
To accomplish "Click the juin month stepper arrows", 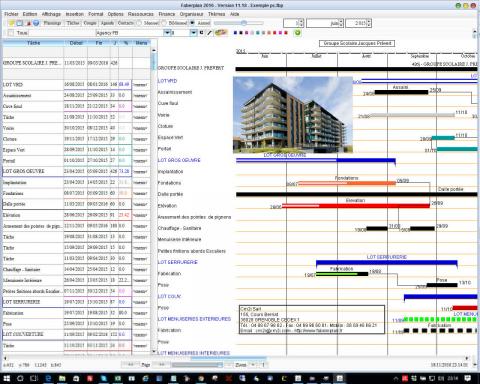I will click(341, 23).
